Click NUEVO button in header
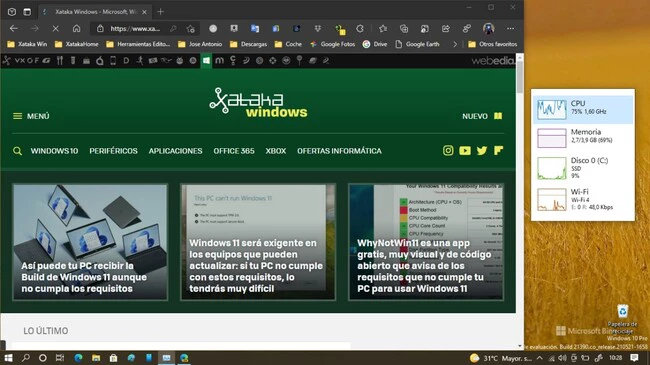The image size is (650, 365). pyautogui.click(x=482, y=116)
